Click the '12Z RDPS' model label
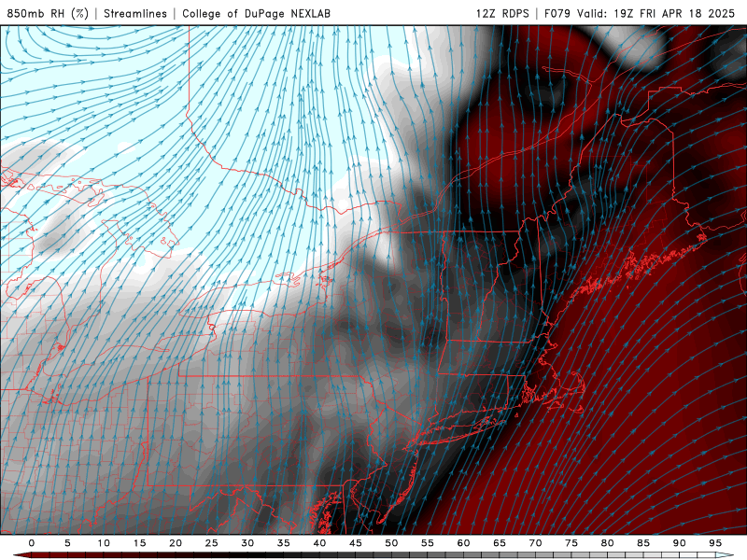 point(502,13)
